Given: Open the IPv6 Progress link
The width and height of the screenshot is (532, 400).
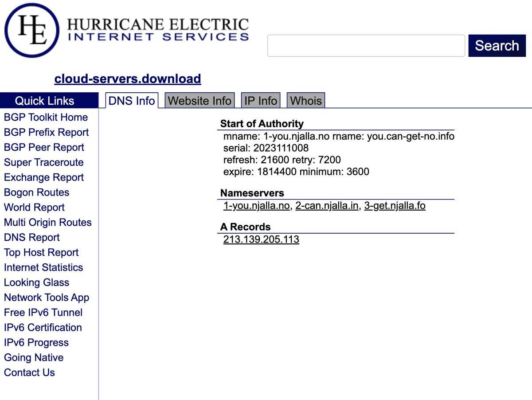Looking at the screenshot, I should point(36,343).
